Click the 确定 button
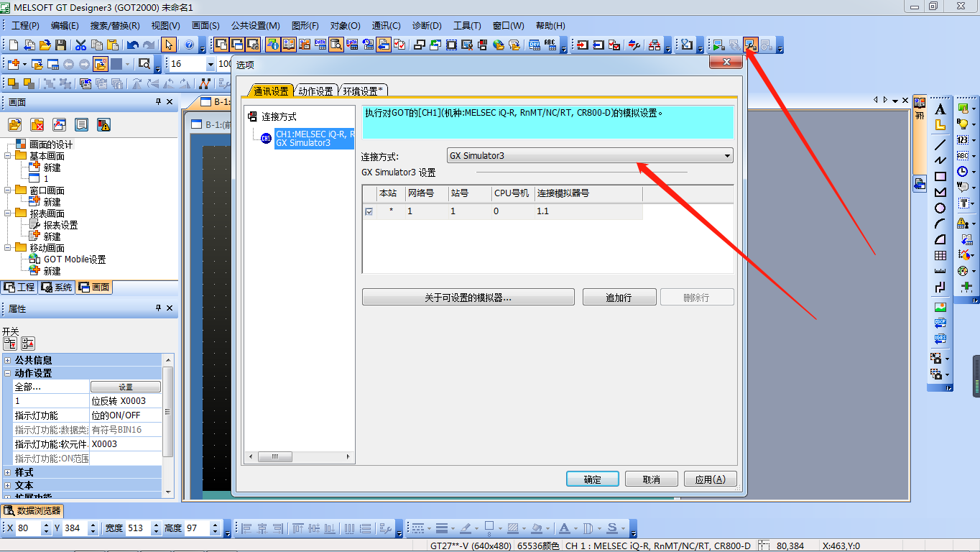Viewport: 980px width, 552px height. (x=593, y=479)
